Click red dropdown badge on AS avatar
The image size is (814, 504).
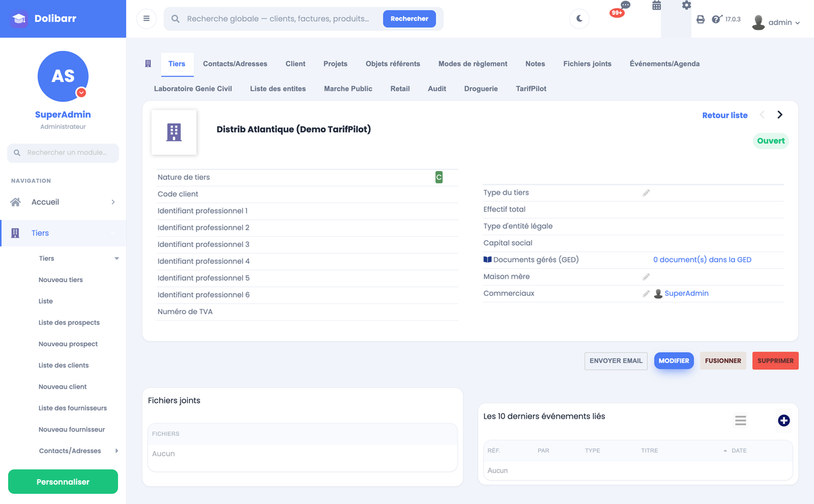[81, 92]
